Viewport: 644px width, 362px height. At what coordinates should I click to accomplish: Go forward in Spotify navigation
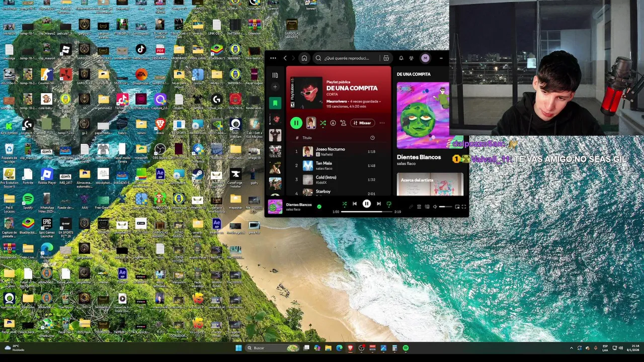[293, 58]
